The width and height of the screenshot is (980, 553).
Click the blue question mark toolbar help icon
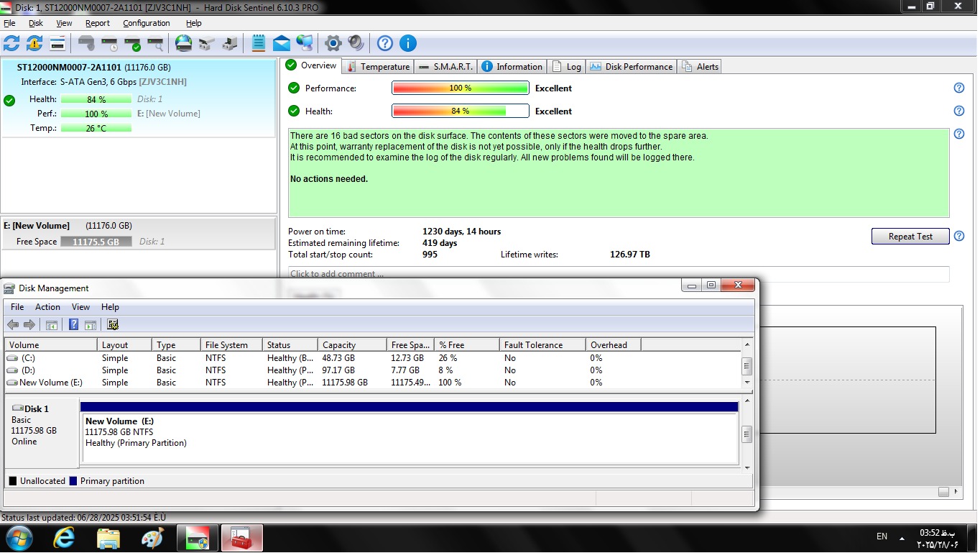click(385, 43)
